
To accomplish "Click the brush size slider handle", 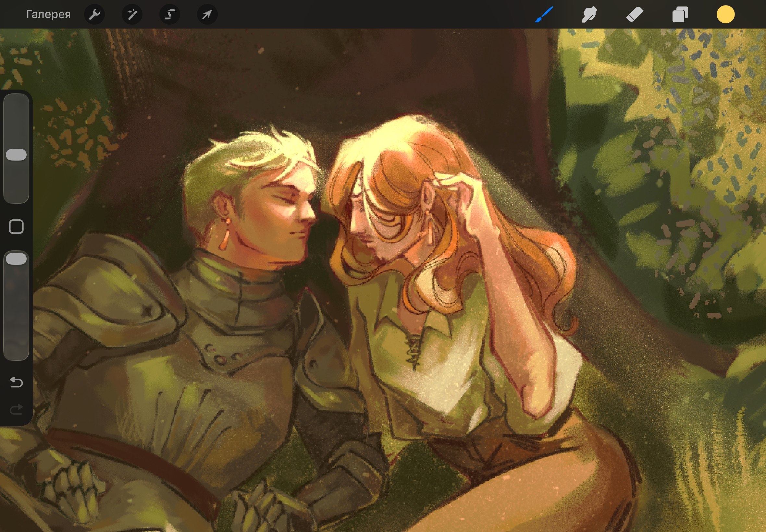I will pyautogui.click(x=16, y=155).
